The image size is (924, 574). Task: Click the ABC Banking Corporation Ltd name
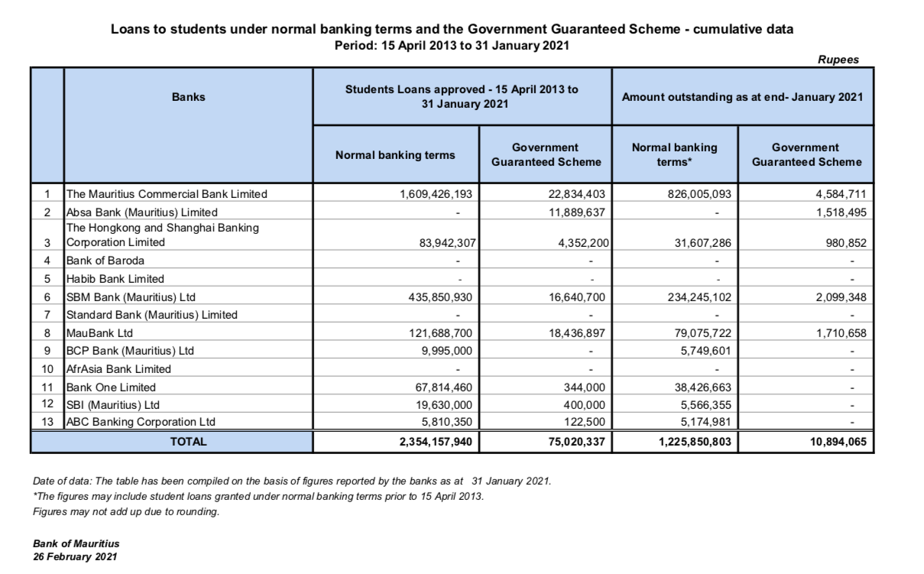[141, 422]
